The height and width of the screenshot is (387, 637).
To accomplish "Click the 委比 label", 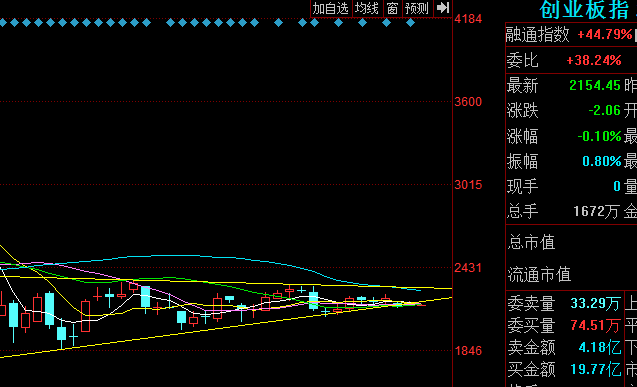I will pos(522,61).
